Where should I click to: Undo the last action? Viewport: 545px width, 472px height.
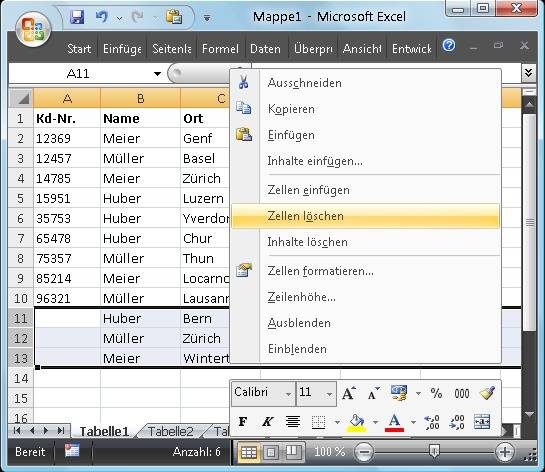pyautogui.click(x=102, y=16)
